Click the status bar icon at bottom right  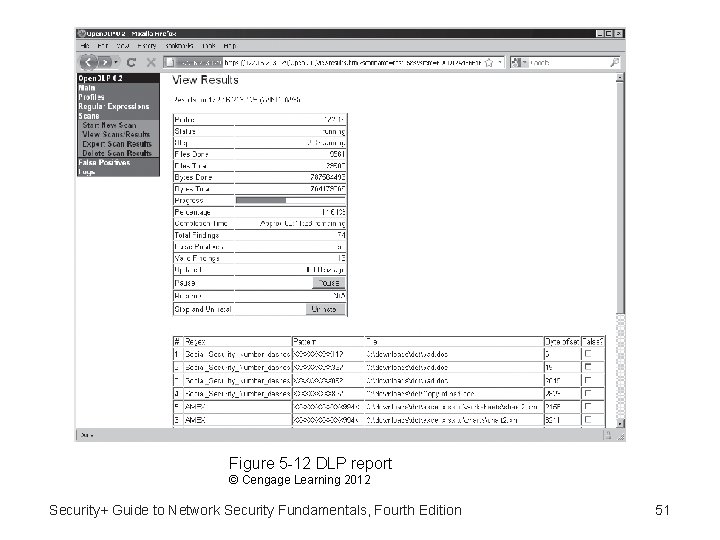[607, 435]
